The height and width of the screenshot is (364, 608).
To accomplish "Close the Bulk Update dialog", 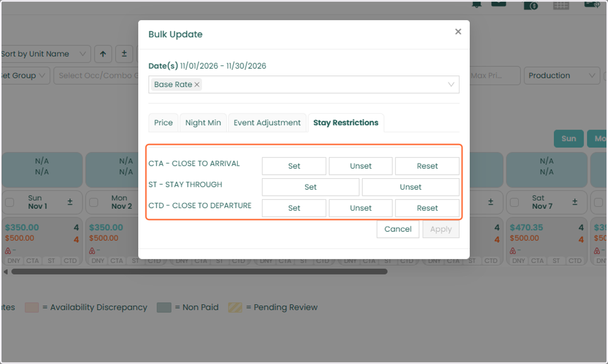I will [458, 31].
